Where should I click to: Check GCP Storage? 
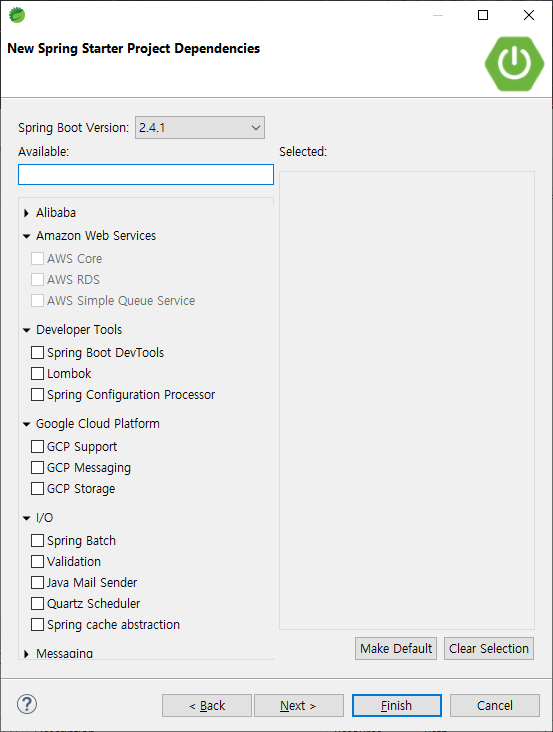(37, 489)
